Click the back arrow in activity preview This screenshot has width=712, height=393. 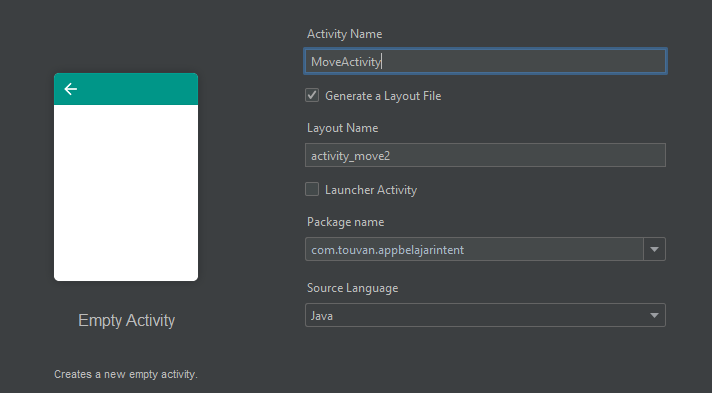[x=70, y=89]
